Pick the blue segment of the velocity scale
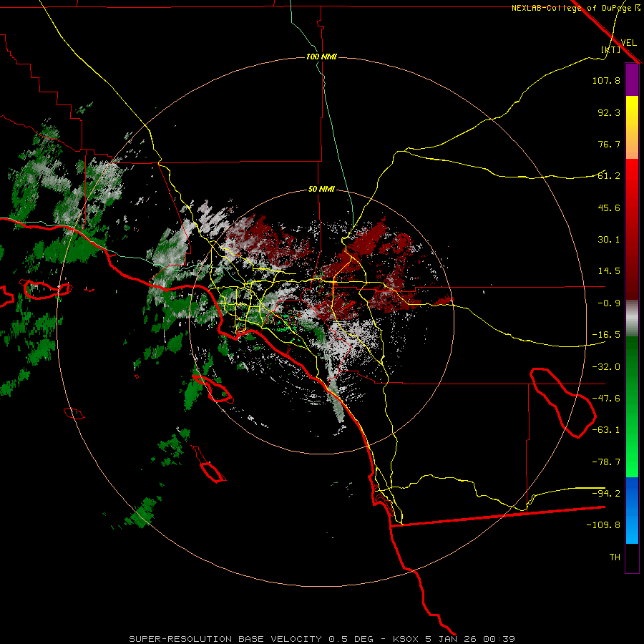This screenshot has width=644, height=644. [x=632, y=510]
